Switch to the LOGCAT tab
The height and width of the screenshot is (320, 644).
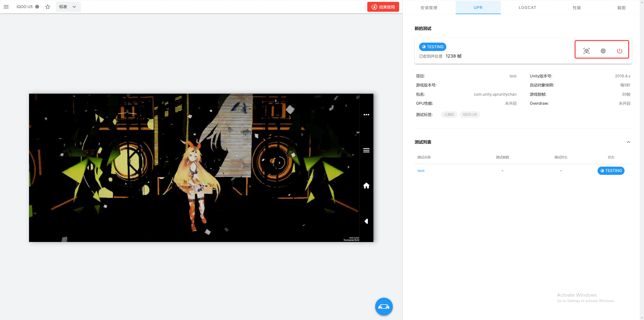pos(527,8)
